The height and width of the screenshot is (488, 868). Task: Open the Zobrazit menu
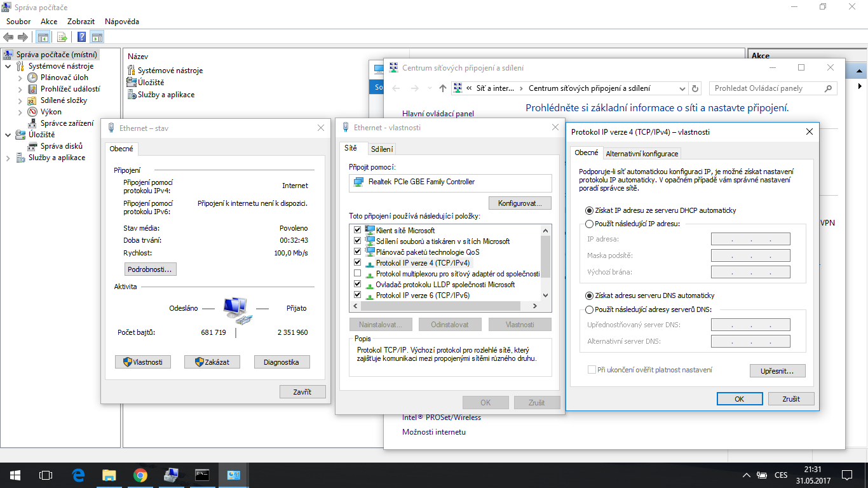tap(81, 22)
